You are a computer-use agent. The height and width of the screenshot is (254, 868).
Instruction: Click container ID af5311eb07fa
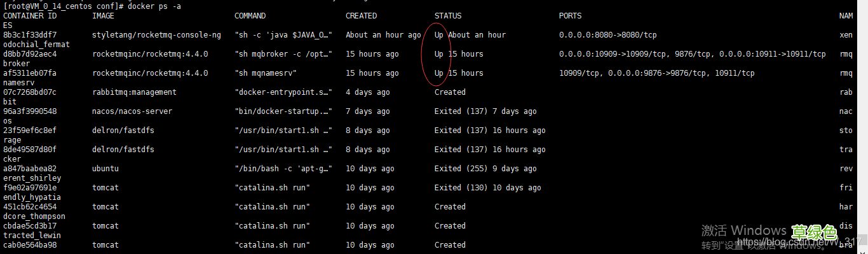click(x=30, y=73)
